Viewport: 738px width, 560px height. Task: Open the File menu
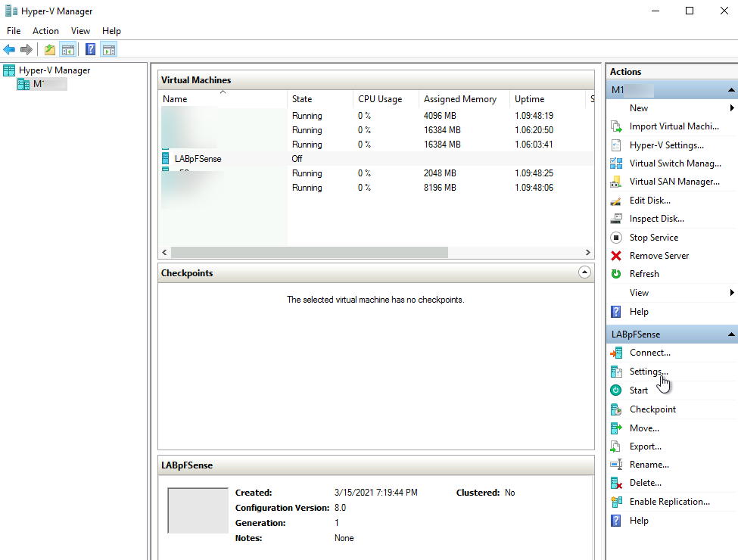[x=14, y=30]
